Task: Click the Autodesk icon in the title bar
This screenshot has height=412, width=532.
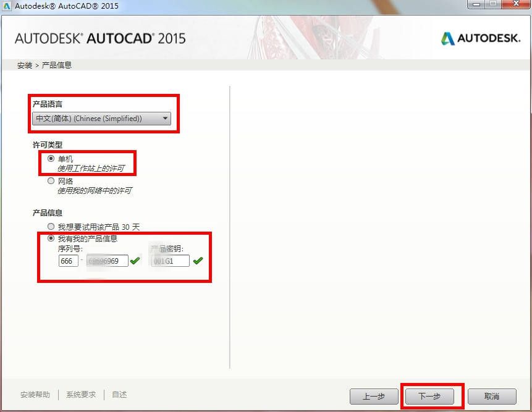Action: coord(6,6)
